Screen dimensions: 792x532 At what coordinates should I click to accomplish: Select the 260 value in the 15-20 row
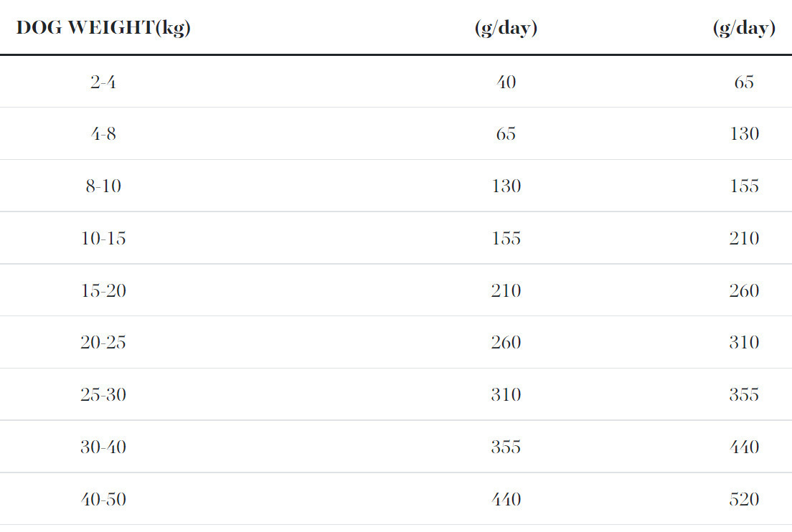(x=744, y=291)
